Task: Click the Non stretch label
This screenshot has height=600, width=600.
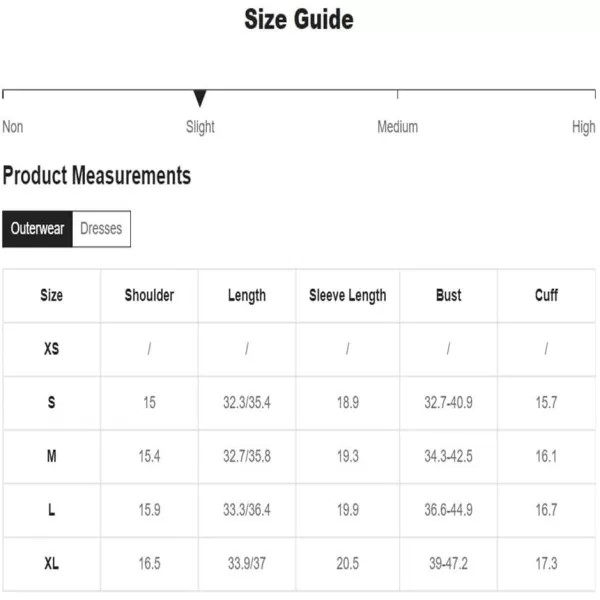Action: pyautogui.click(x=13, y=127)
